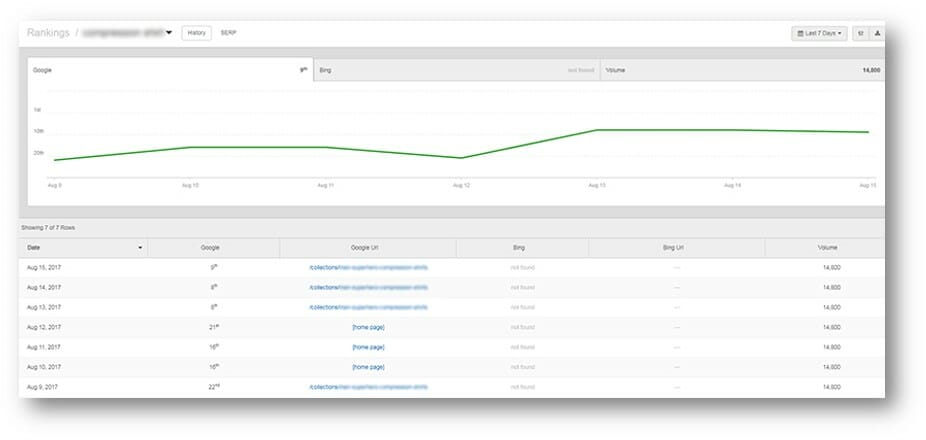Select the Volume chart tab
The height and width of the screenshot is (440, 926).
[742, 70]
